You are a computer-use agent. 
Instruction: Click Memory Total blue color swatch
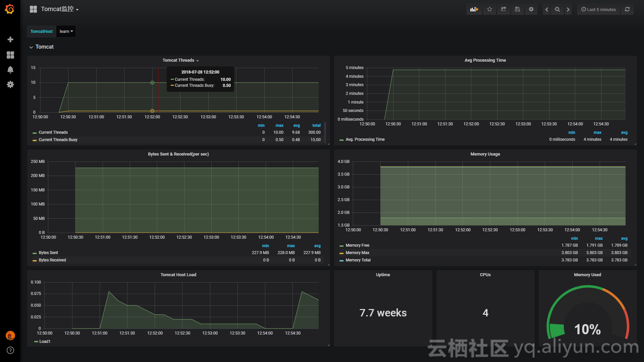coord(341,260)
